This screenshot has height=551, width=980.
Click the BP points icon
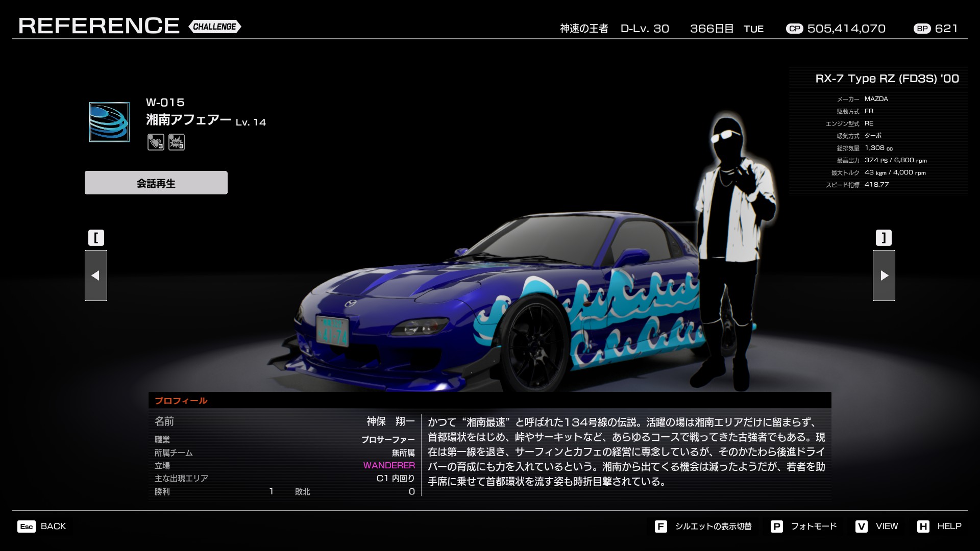click(922, 29)
